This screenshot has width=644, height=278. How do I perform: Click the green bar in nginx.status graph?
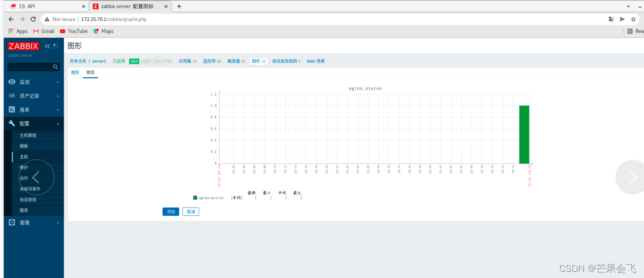point(524,134)
